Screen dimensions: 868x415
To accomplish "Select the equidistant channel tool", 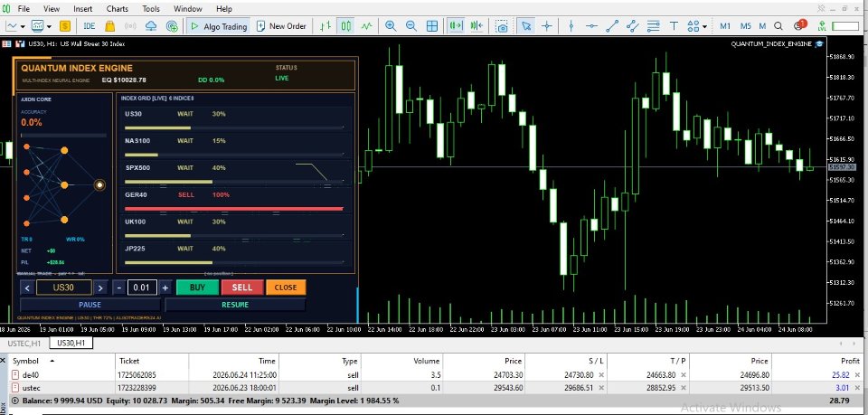I will pos(633,25).
